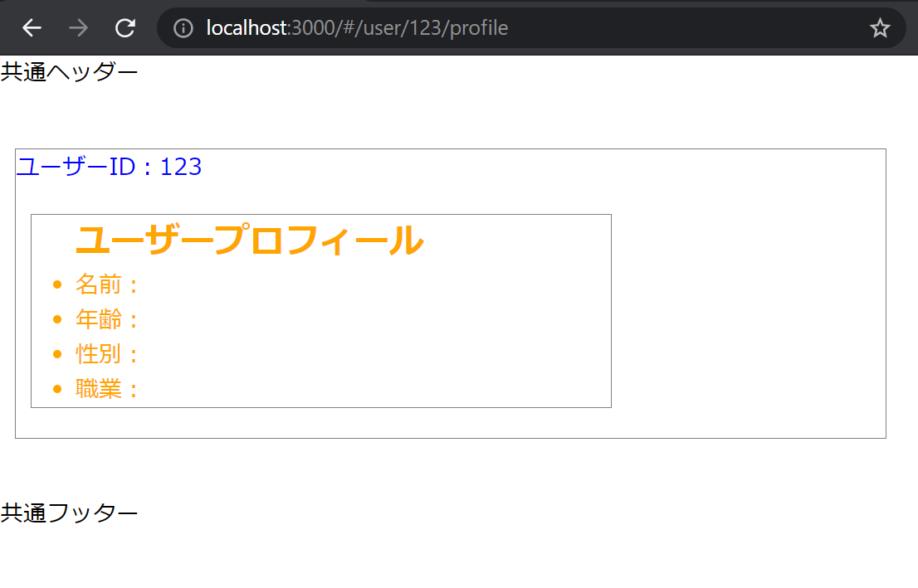Click the 共通ヘッダー text
Screen dimensions: 918x588
pos(69,72)
